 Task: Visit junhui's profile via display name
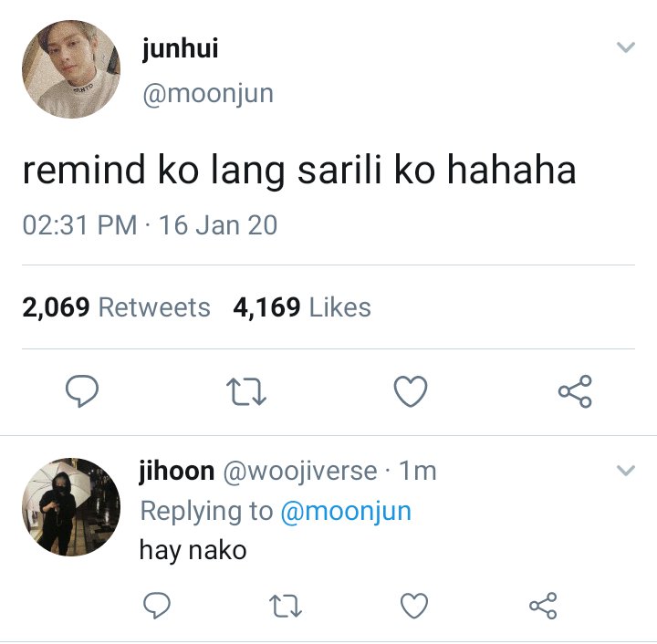coord(180,48)
